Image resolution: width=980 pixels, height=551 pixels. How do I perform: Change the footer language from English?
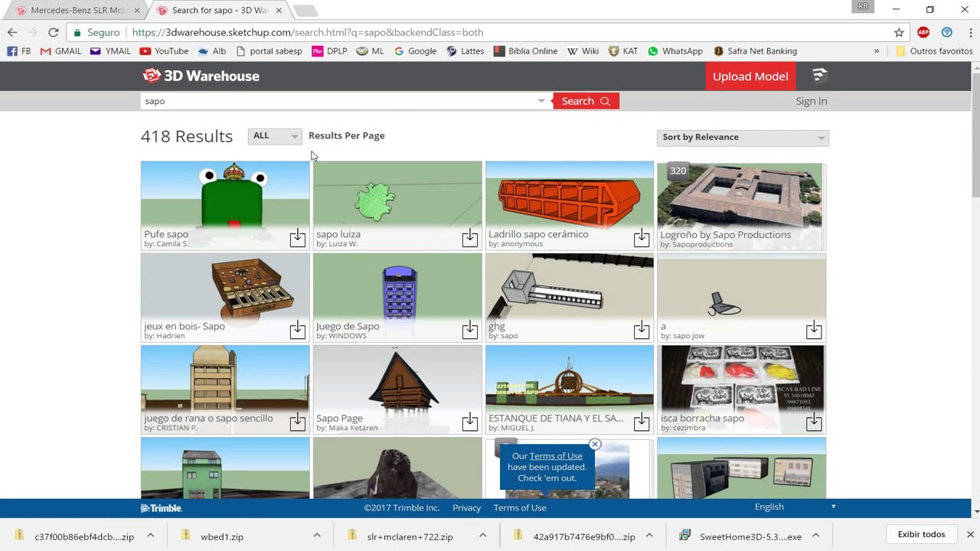coord(795,507)
